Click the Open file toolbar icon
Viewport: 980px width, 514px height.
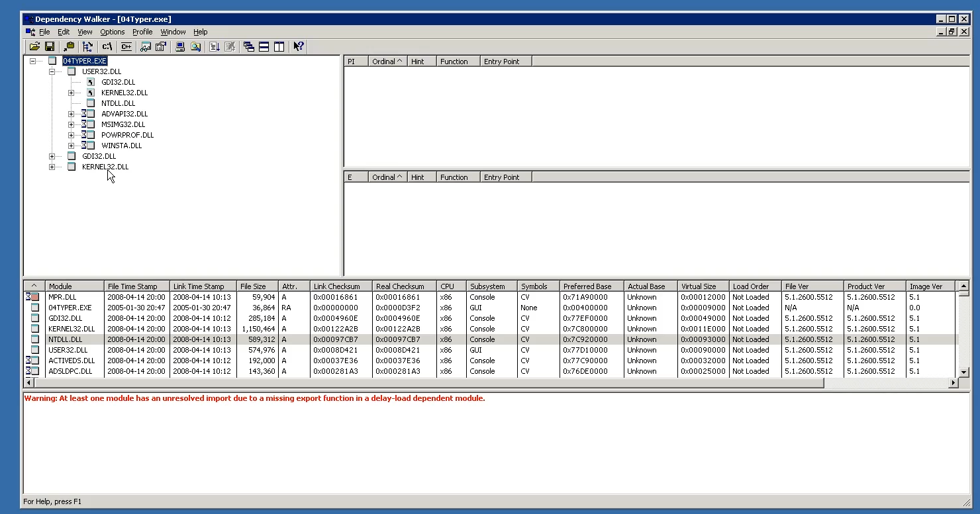[x=34, y=46]
